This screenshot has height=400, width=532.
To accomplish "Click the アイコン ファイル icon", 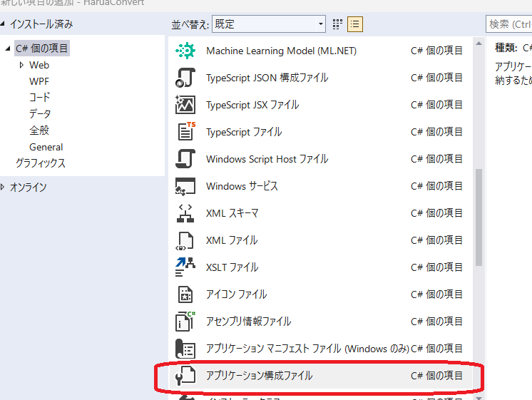I will tap(185, 294).
